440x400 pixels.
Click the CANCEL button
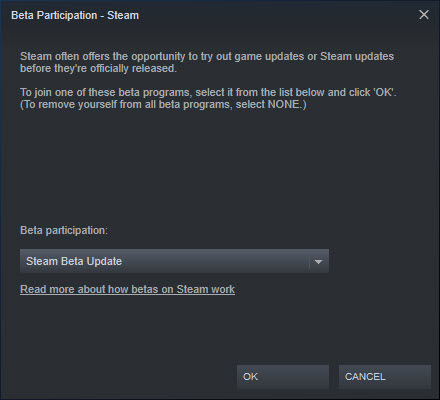point(385,377)
